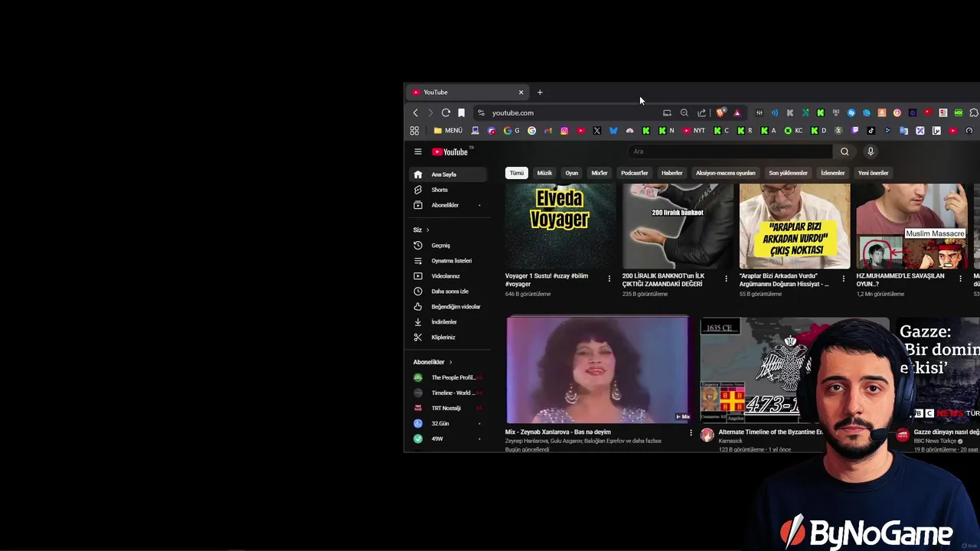Viewport: 980px width, 551px height.
Task: Expand the Siz section
Action: coord(421,230)
